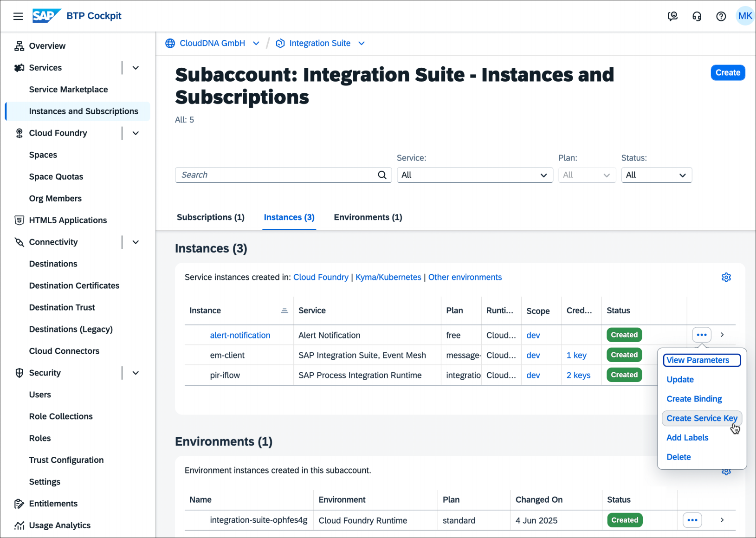Open Destination Certificates in the sidebar

pos(74,285)
